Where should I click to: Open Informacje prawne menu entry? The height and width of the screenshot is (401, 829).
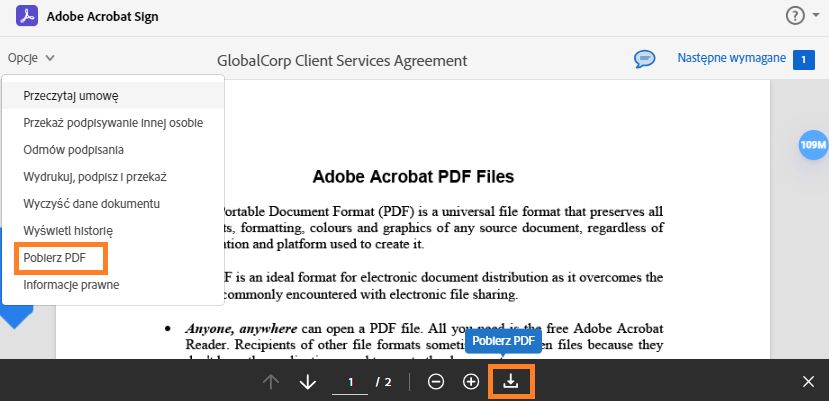click(x=113, y=285)
